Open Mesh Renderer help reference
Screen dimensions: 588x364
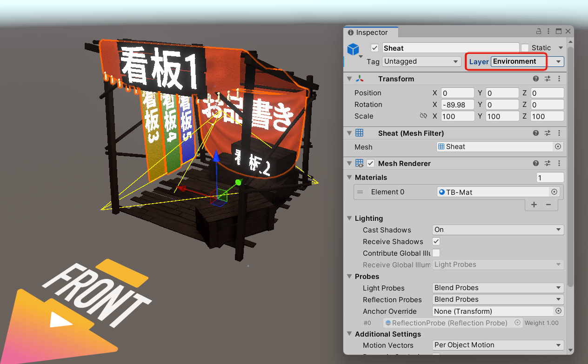pos(536,164)
